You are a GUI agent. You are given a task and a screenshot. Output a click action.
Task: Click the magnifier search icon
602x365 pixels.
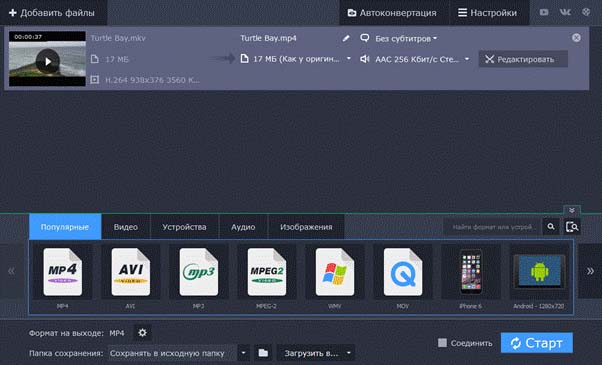(551, 227)
